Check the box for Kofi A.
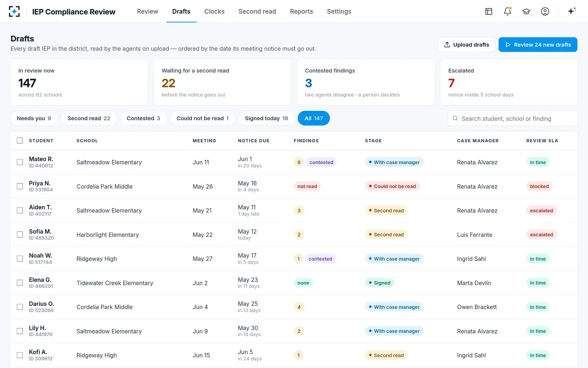Viewport: 588px width, 368px height. (20, 355)
